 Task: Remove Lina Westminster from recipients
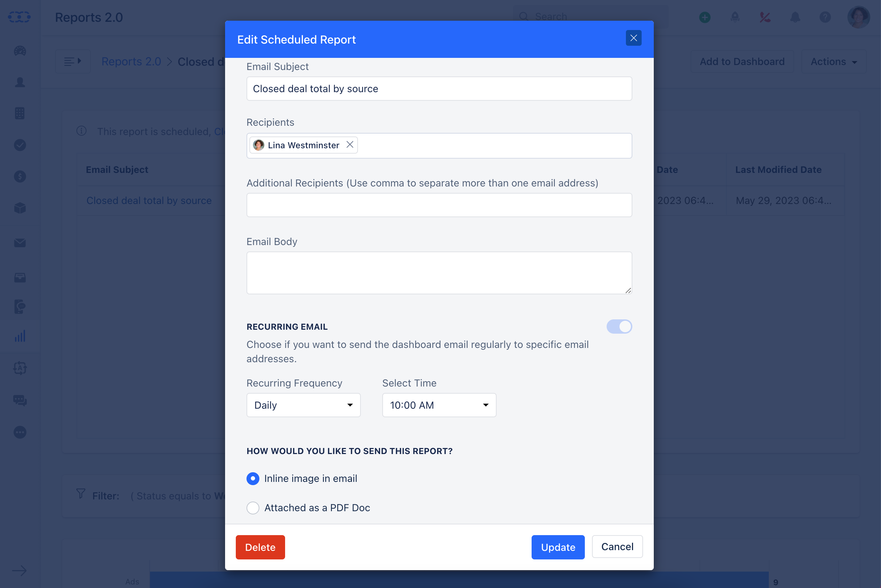pyautogui.click(x=350, y=145)
